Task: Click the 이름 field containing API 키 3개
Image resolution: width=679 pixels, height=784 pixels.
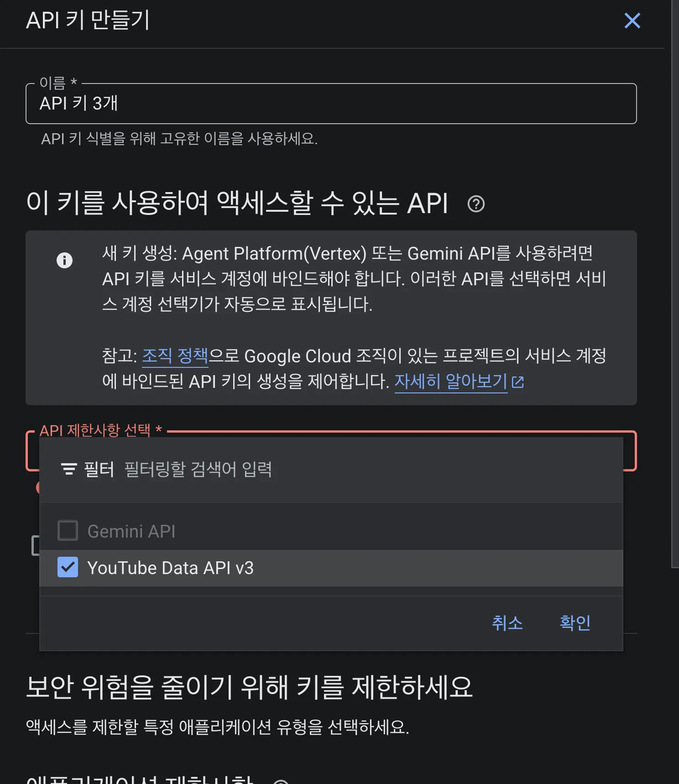Action: [x=331, y=104]
